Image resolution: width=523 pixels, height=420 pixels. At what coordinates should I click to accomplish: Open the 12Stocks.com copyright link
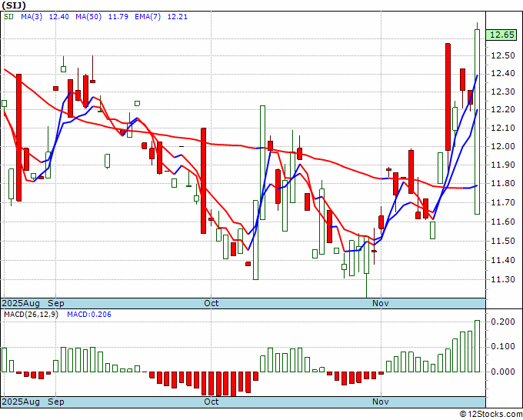coord(491,415)
